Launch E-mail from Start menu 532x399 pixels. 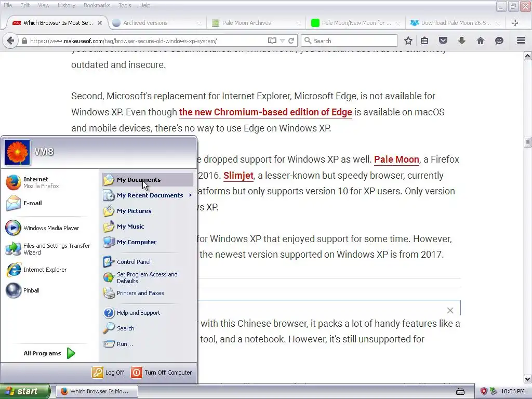tap(49, 203)
